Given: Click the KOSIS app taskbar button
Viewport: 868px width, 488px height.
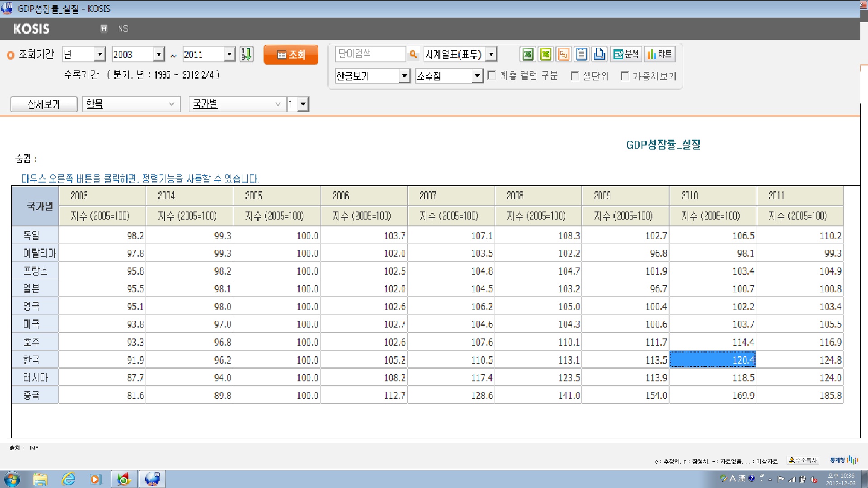Looking at the screenshot, I should coord(152,479).
